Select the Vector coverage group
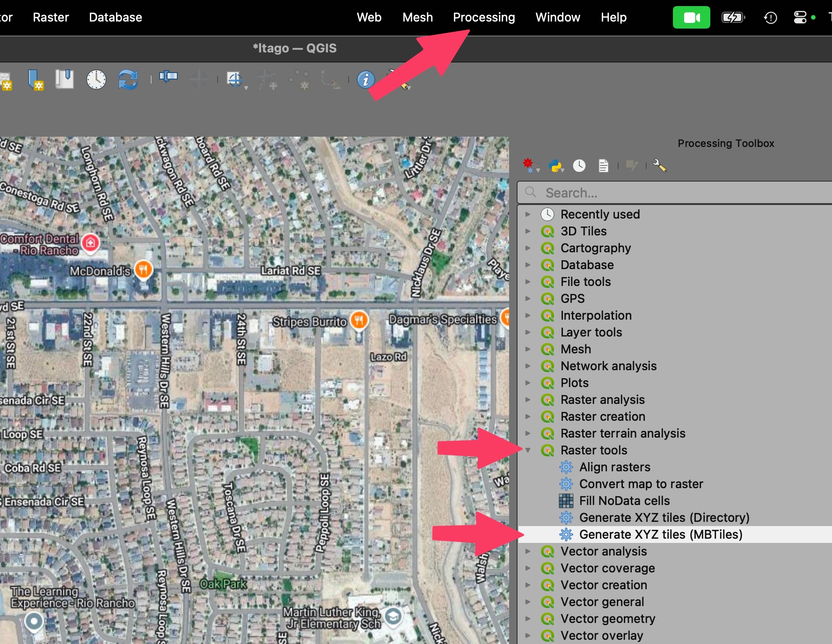Image resolution: width=832 pixels, height=644 pixels. pos(608,568)
